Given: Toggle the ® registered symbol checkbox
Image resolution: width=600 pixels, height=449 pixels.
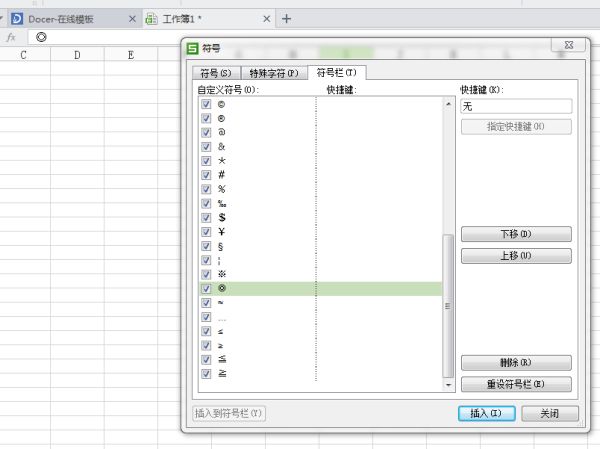Looking at the screenshot, I should pos(206,118).
